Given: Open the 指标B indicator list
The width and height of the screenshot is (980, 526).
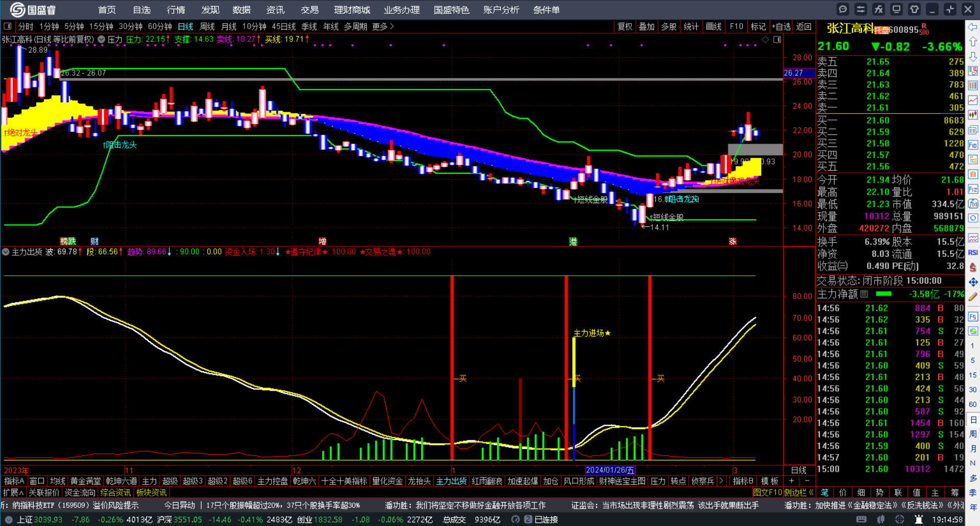Looking at the screenshot, I should (x=743, y=481).
